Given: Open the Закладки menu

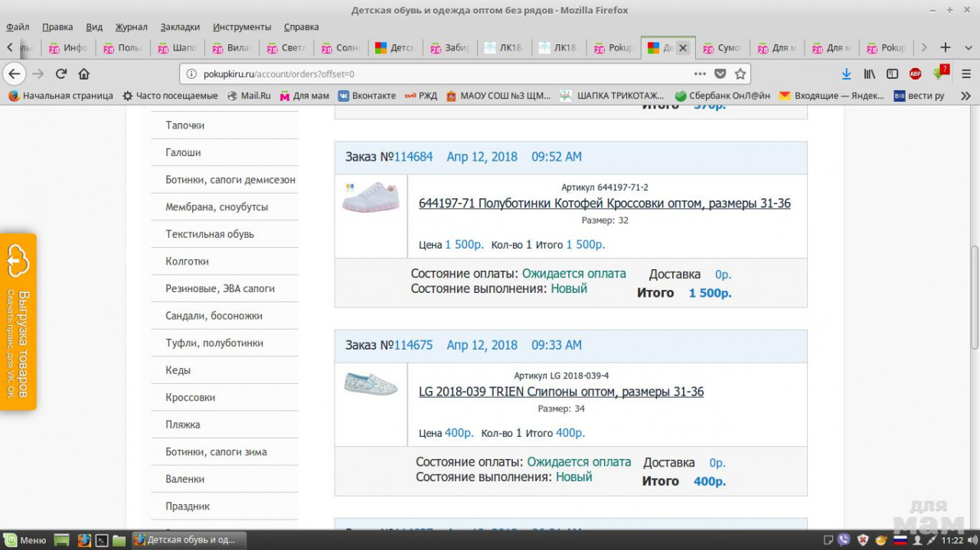Looking at the screenshot, I should pos(180,27).
